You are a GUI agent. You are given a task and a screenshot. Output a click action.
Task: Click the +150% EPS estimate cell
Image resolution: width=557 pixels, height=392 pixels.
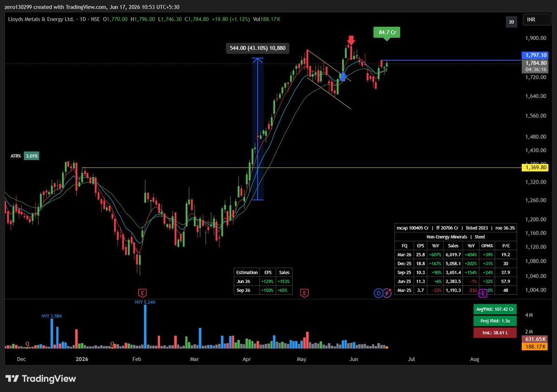pyautogui.click(x=268, y=290)
